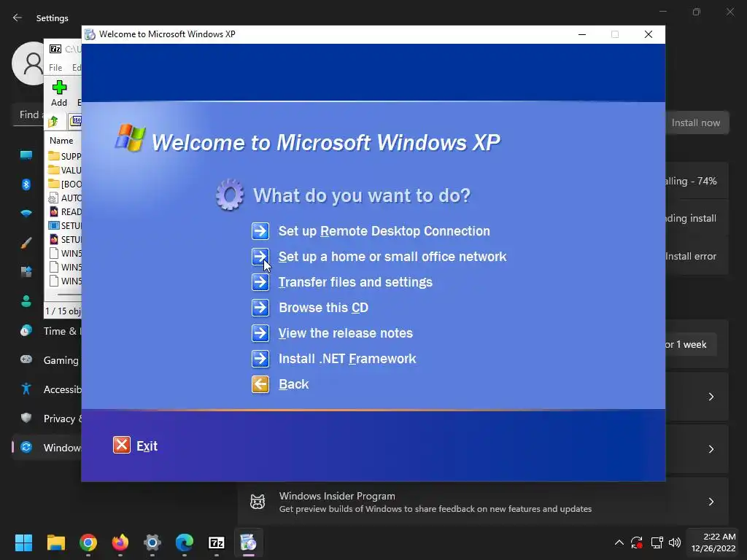Open Google Chrome from taskbar
This screenshot has height=560, width=747.
coord(88,542)
